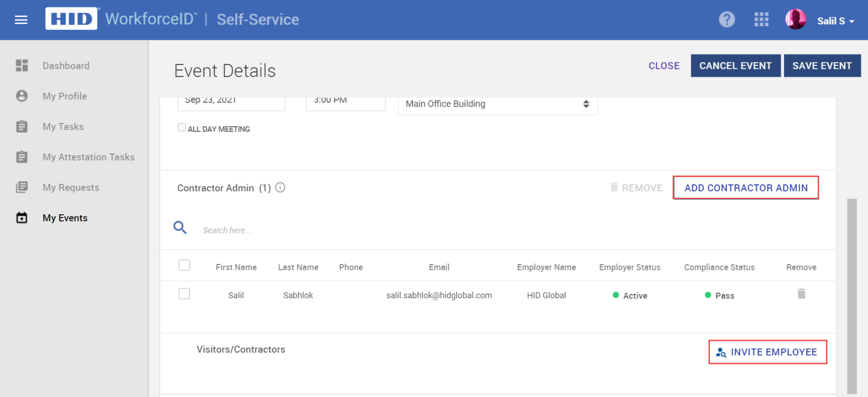Click the My Requests sidebar icon

(x=22, y=187)
